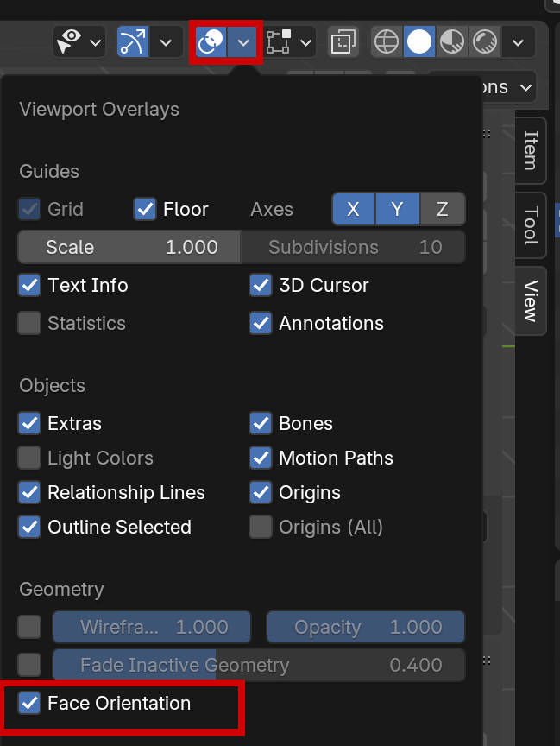Enable material preview shading
This screenshot has height=746, width=560.
(x=451, y=41)
